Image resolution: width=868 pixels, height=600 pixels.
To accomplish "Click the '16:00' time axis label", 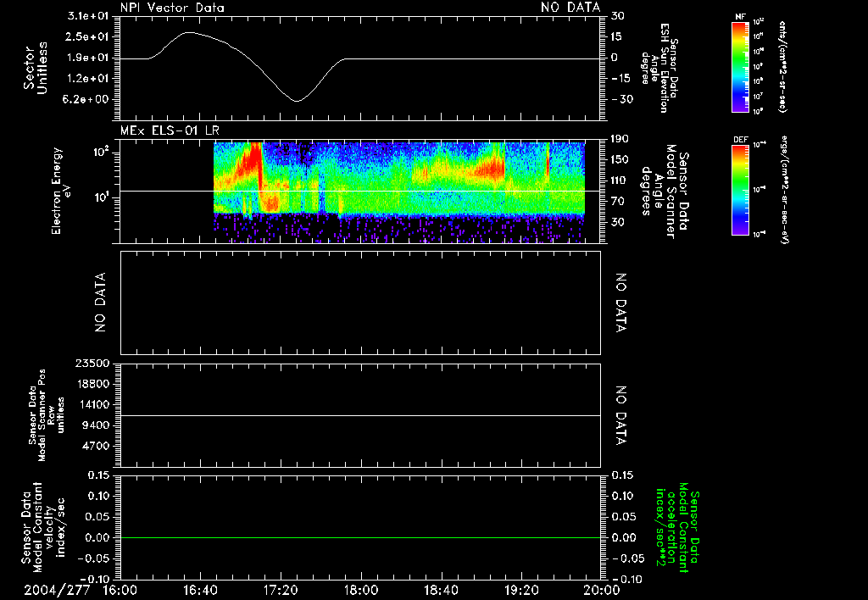I will pyautogui.click(x=120, y=590).
